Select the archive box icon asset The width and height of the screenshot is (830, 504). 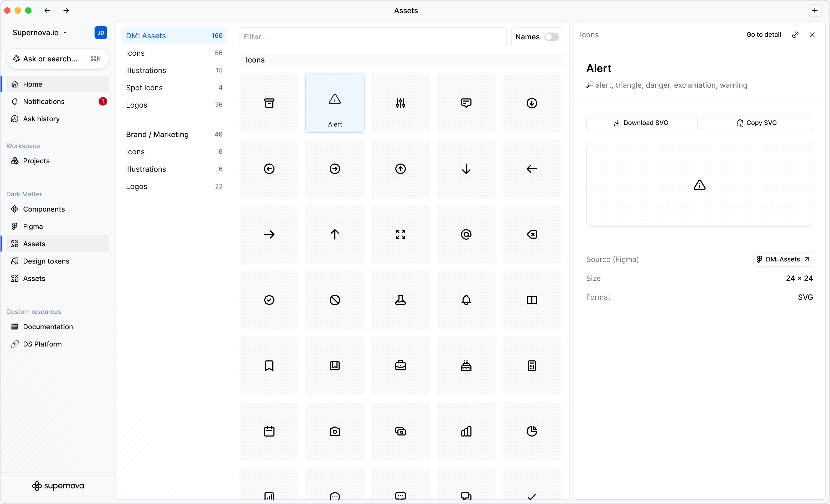(x=269, y=103)
